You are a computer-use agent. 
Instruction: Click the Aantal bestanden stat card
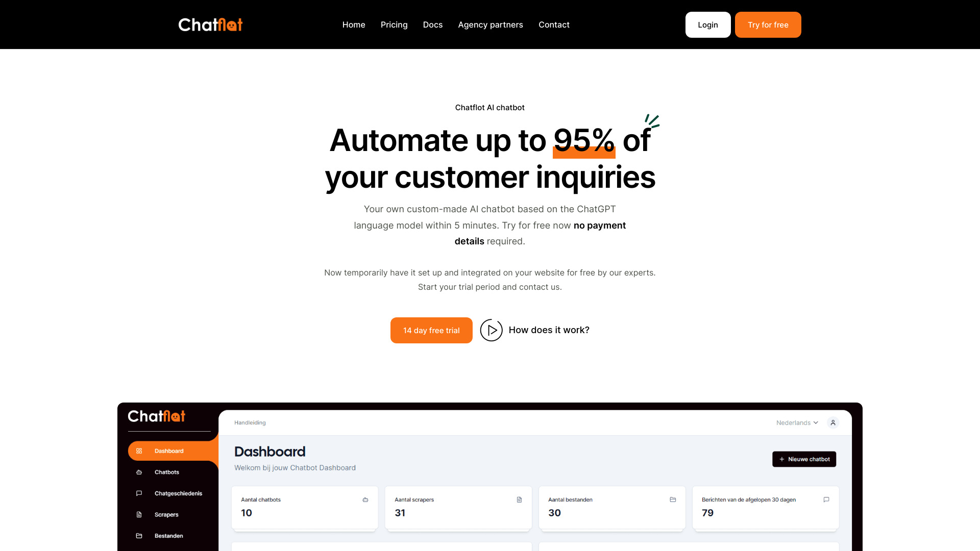611,508
